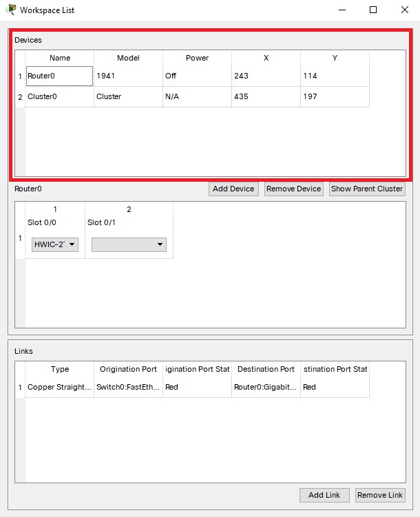Click the Y value 197 cell
420x517 pixels.
(335, 96)
